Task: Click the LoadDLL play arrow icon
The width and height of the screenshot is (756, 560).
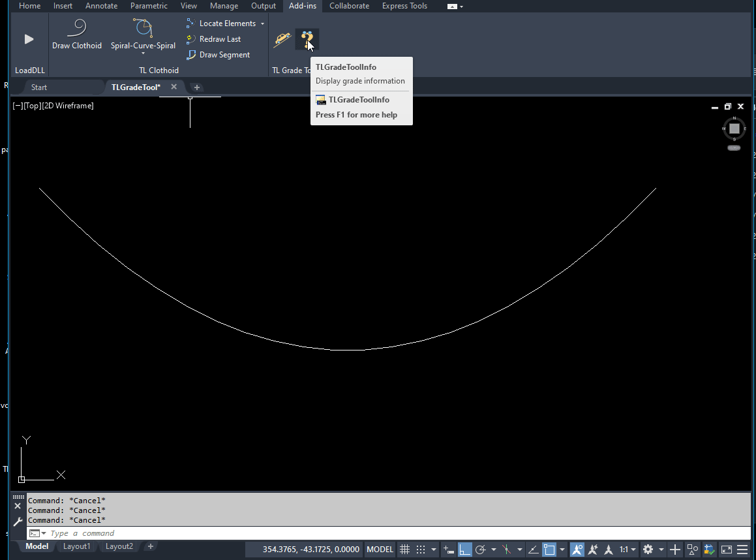Action: [29, 39]
